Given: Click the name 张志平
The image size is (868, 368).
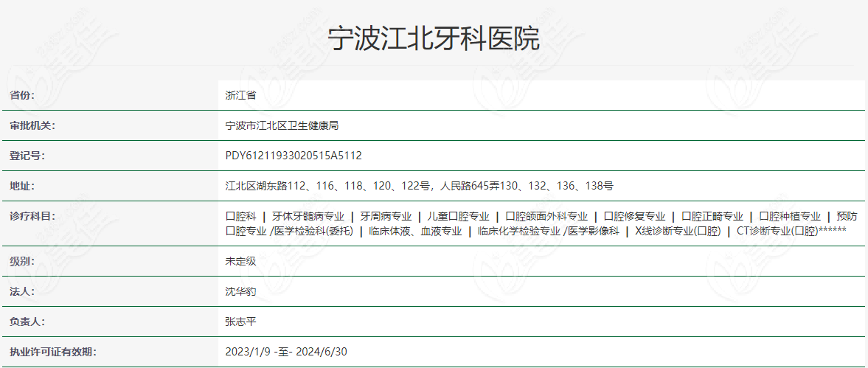Looking at the screenshot, I should coord(241,321).
